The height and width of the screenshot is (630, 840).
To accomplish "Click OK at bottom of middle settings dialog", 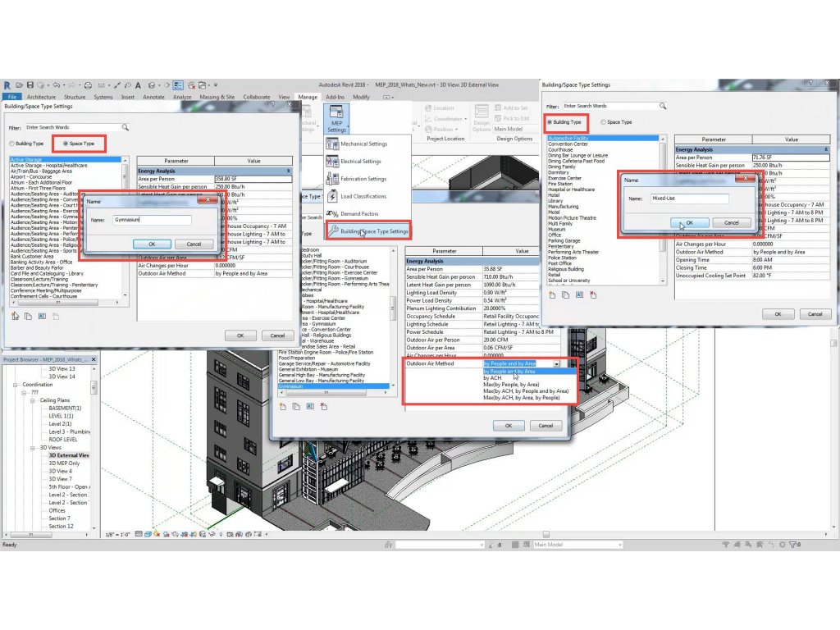I will pyautogui.click(x=509, y=426).
